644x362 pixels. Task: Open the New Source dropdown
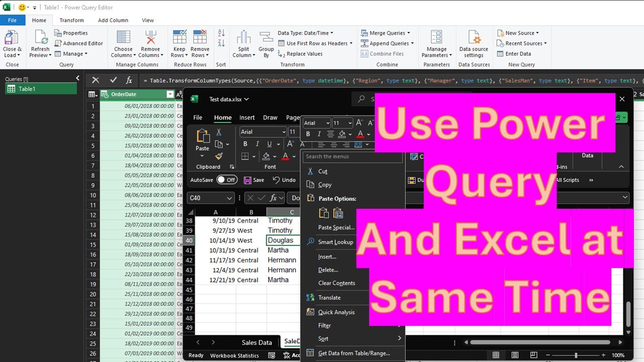point(518,33)
